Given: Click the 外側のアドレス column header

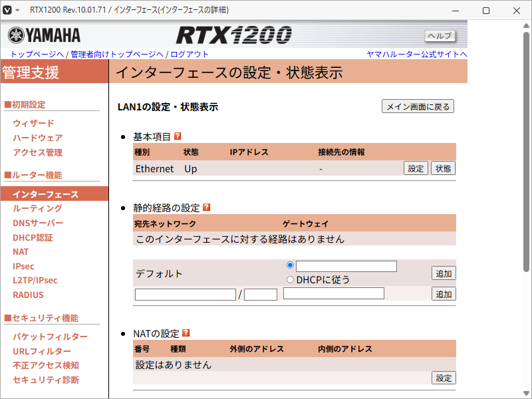Looking at the screenshot, I should tap(257, 348).
